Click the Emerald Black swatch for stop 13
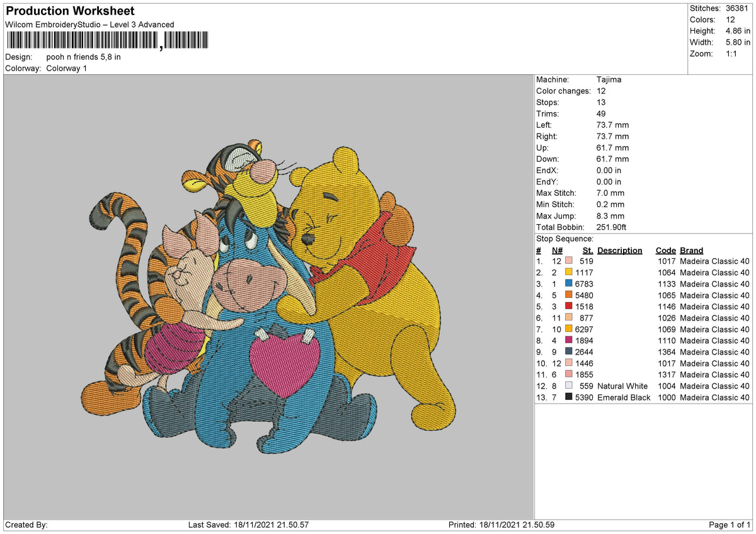 pos(569,397)
